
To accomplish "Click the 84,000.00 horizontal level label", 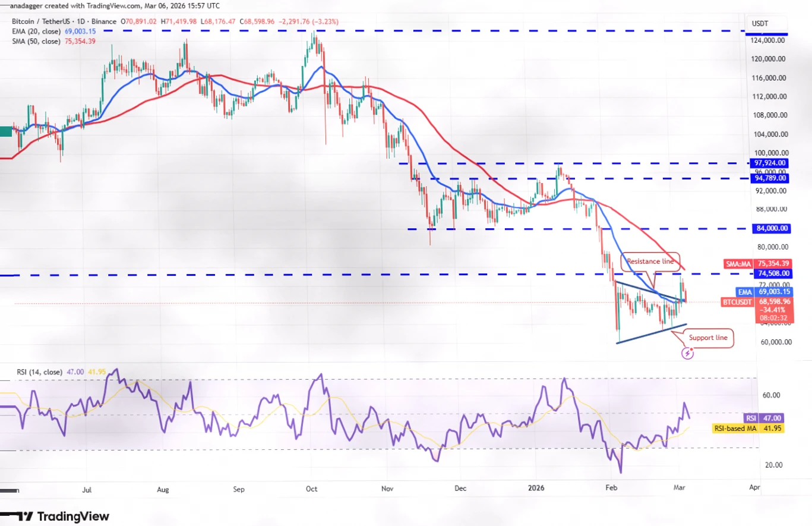I will coord(769,228).
